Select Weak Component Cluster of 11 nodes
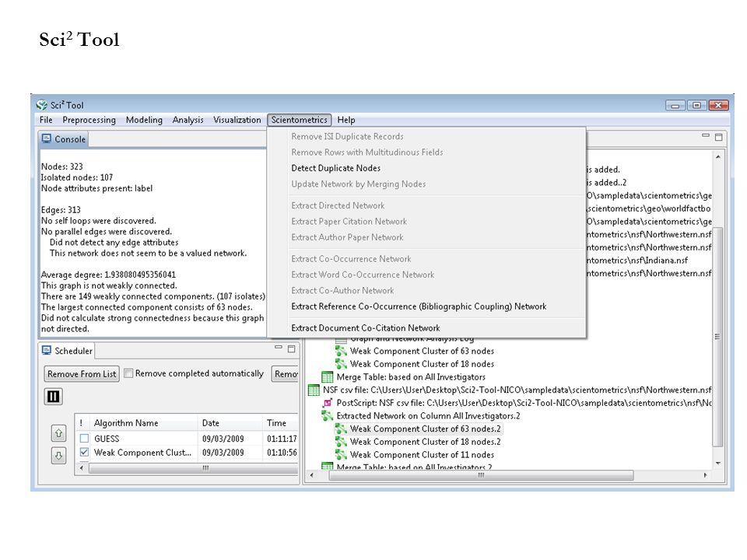747x560 pixels. [422, 455]
